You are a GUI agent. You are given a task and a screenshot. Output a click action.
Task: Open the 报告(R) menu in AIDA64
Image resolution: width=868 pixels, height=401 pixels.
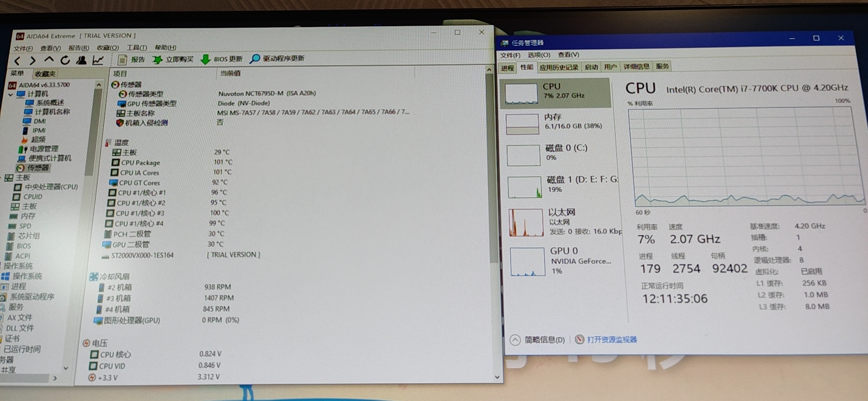tap(79, 48)
